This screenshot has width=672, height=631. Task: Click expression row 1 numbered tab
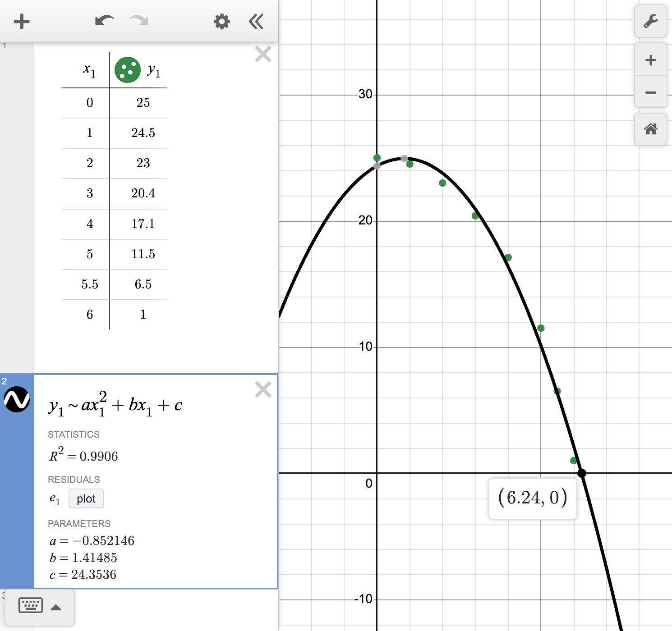[x=5, y=45]
